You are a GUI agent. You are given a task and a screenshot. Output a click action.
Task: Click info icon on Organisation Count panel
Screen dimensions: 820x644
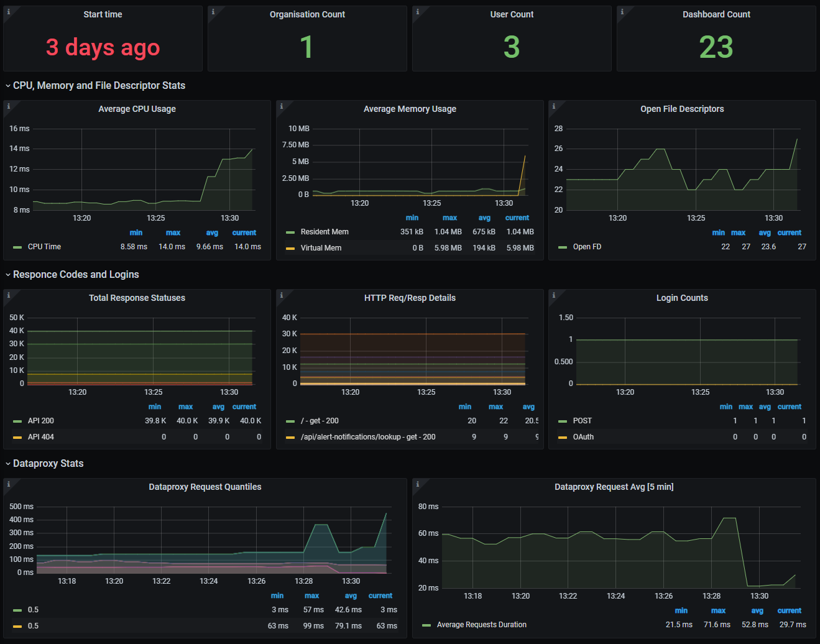[x=213, y=11]
